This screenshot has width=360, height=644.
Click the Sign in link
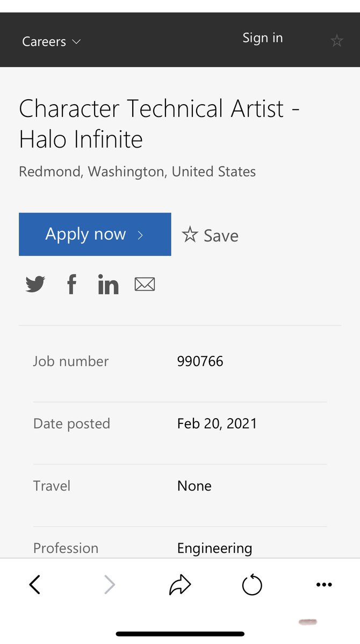pyautogui.click(x=262, y=38)
